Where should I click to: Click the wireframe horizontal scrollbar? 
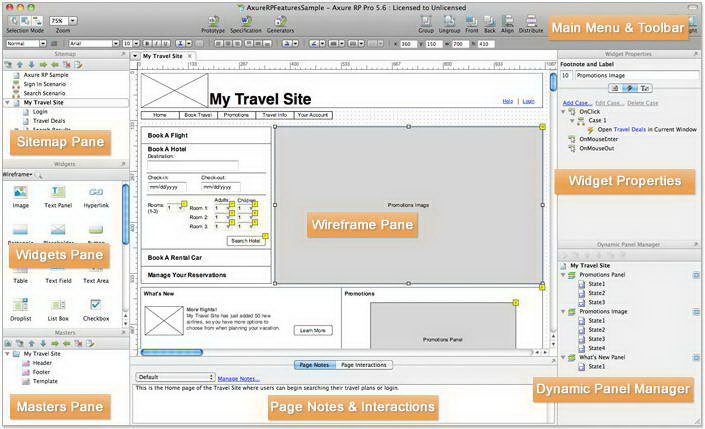[x=172, y=352]
